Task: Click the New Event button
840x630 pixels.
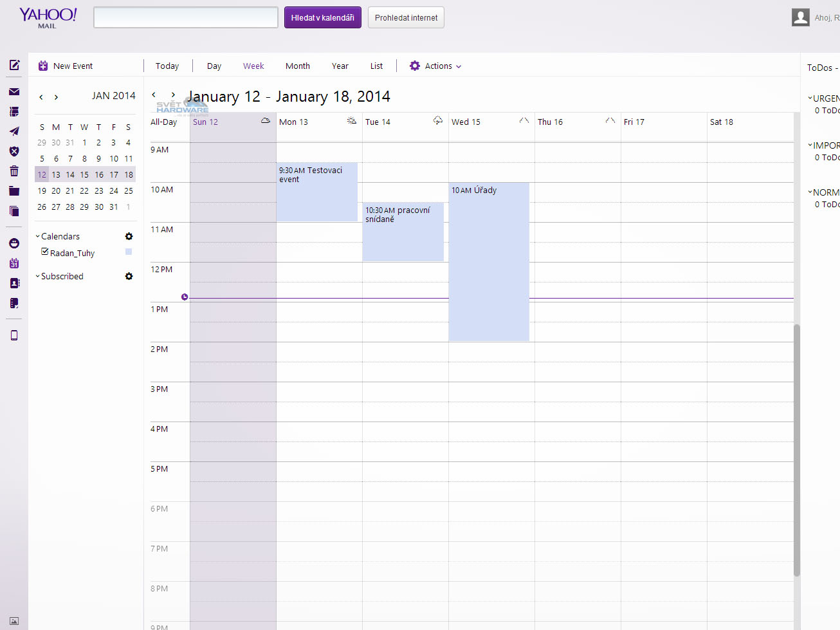Action: point(66,66)
